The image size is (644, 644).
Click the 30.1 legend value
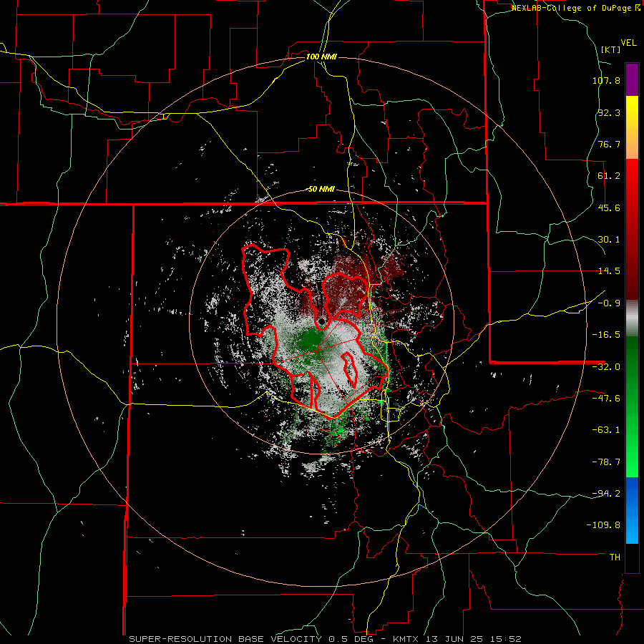(x=609, y=240)
